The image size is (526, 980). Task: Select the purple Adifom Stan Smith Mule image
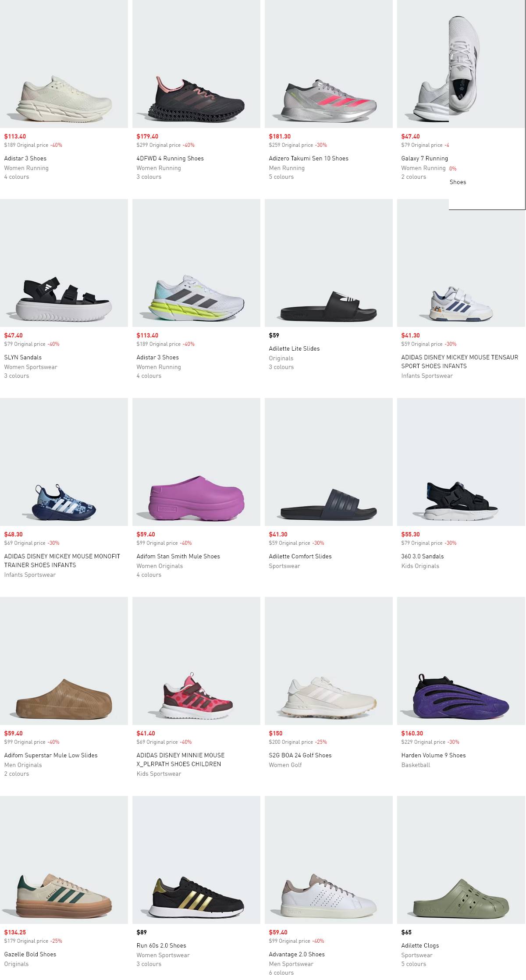[196, 462]
